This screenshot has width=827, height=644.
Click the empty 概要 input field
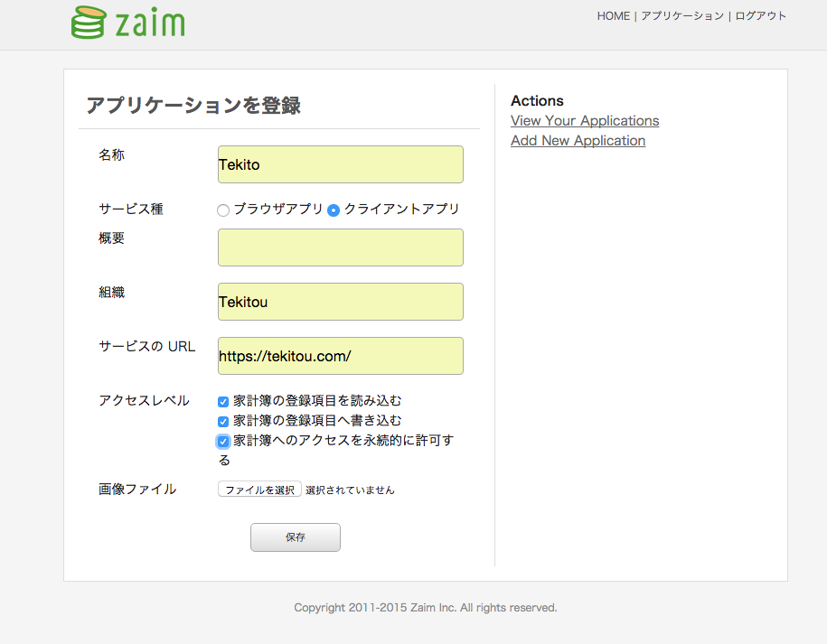pyautogui.click(x=340, y=247)
